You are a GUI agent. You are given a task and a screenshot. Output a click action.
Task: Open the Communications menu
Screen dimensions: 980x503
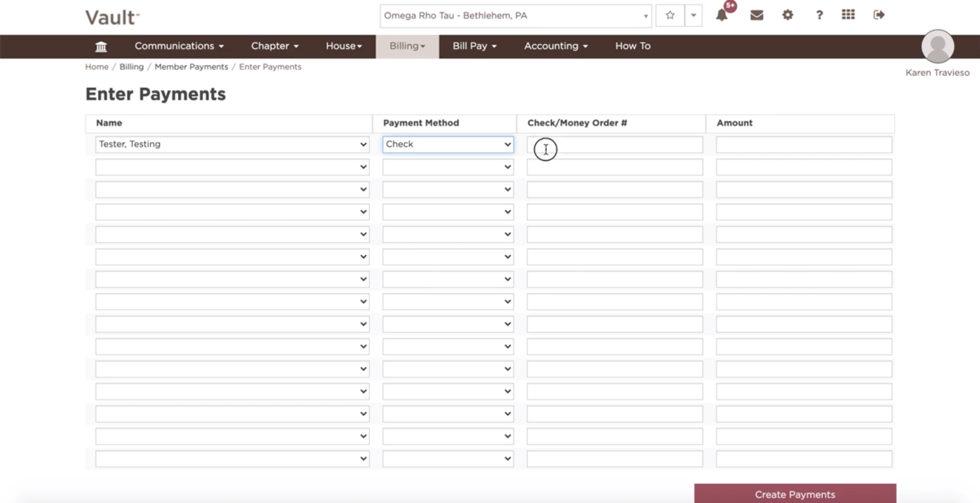179,46
